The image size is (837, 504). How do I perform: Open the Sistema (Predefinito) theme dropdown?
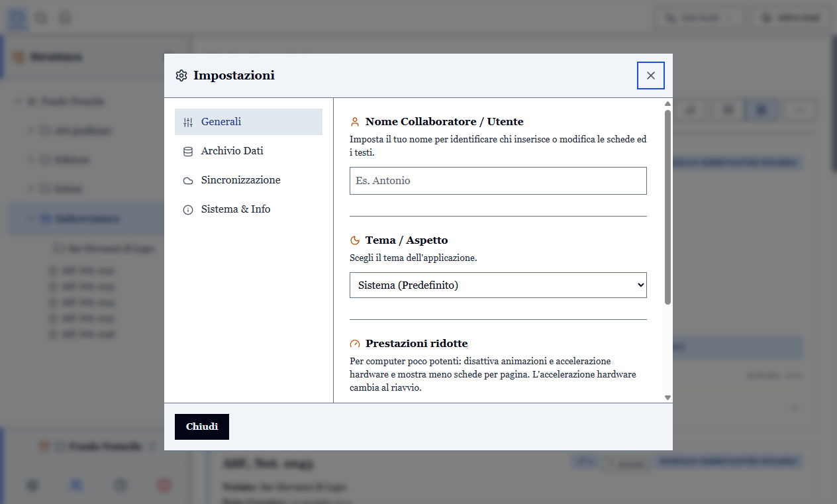click(498, 285)
